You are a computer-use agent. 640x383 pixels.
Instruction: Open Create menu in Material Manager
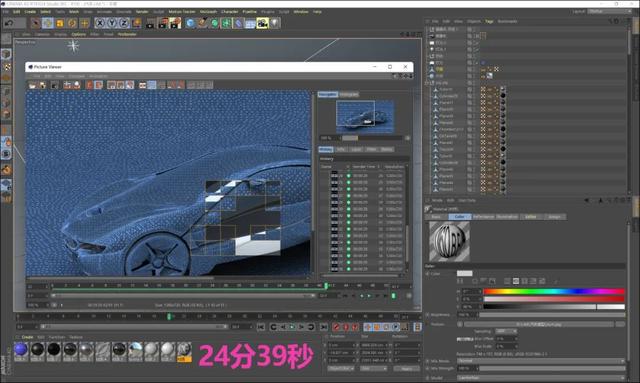click(x=27, y=337)
